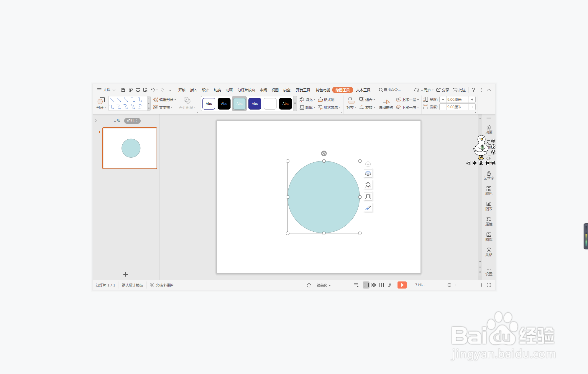
Task: Increase the height value with plus button
Action: (472, 100)
